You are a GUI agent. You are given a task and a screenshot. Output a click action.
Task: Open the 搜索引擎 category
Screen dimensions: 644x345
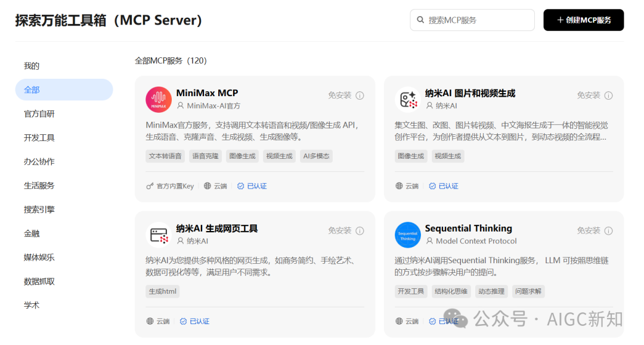[64, 210]
